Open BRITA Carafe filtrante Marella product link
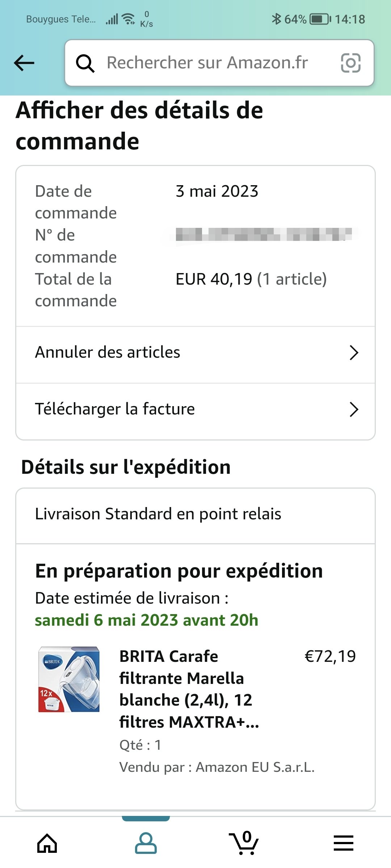391x868 pixels. tap(189, 689)
